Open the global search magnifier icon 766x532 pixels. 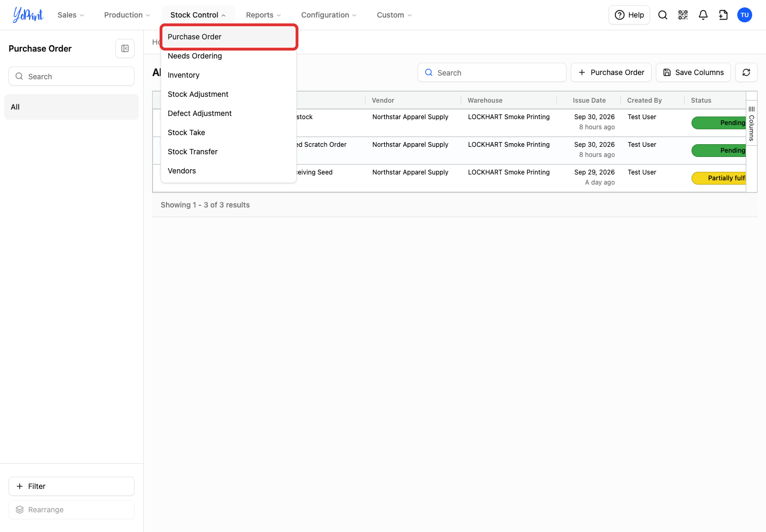(x=663, y=15)
